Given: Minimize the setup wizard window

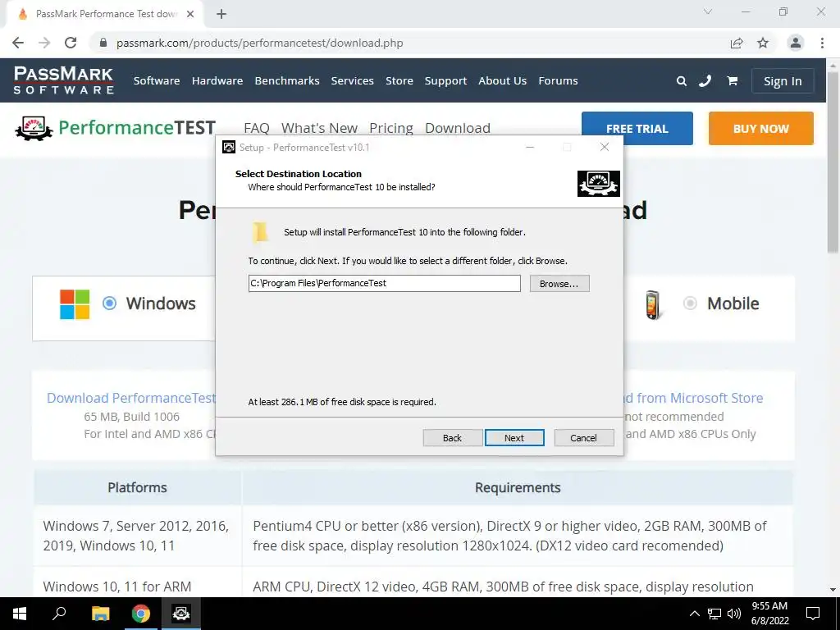Looking at the screenshot, I should coord(530,148).
